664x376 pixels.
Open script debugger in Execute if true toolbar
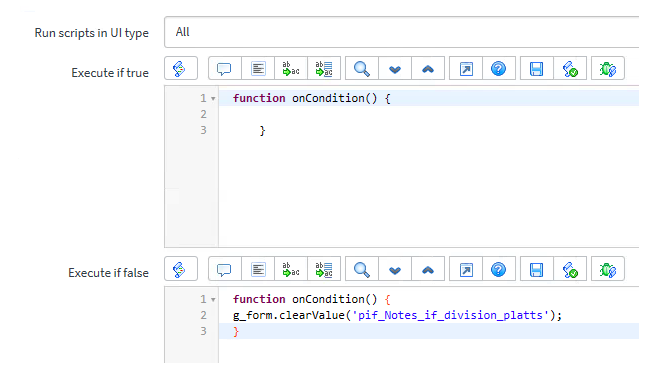point(608,68)
